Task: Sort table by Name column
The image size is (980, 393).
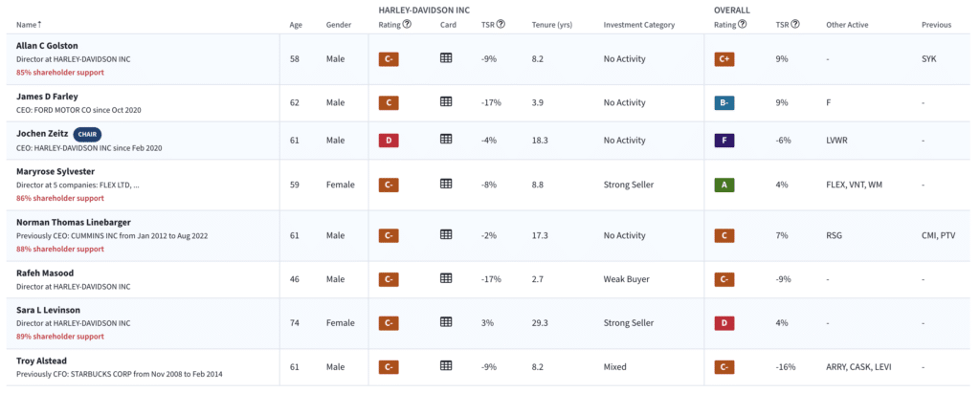Action: point(29,25)
